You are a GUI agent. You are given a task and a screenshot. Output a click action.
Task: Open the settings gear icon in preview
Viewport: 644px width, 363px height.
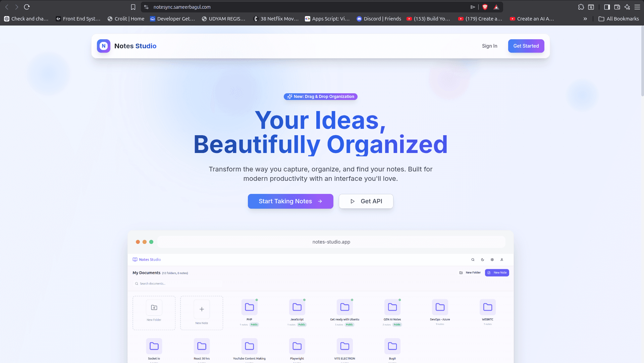(492, 260)
